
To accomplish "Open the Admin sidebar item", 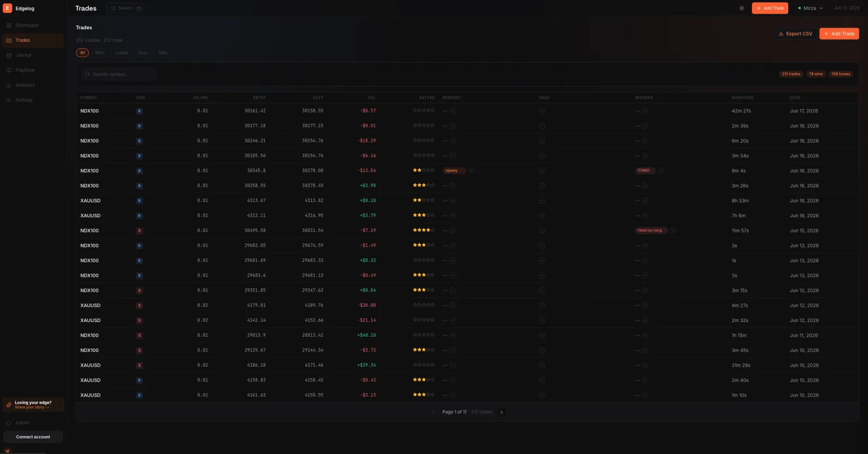I will pos(33,423).
